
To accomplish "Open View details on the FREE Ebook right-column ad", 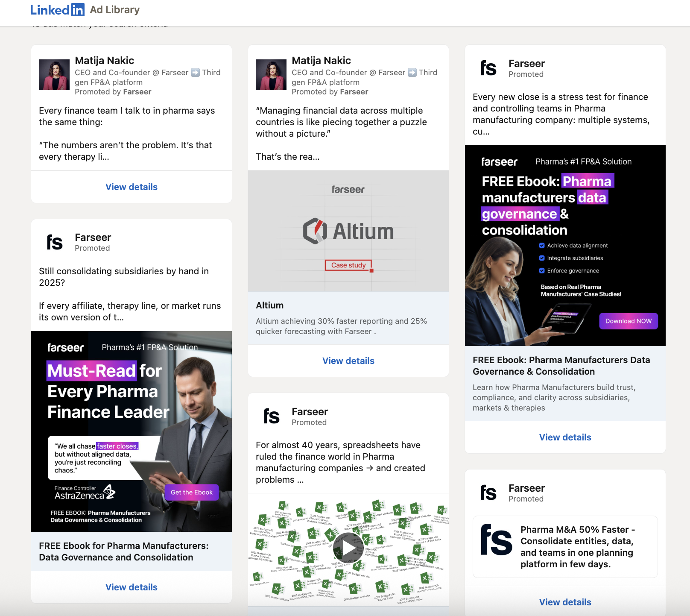I will click(x=564, y=437).
